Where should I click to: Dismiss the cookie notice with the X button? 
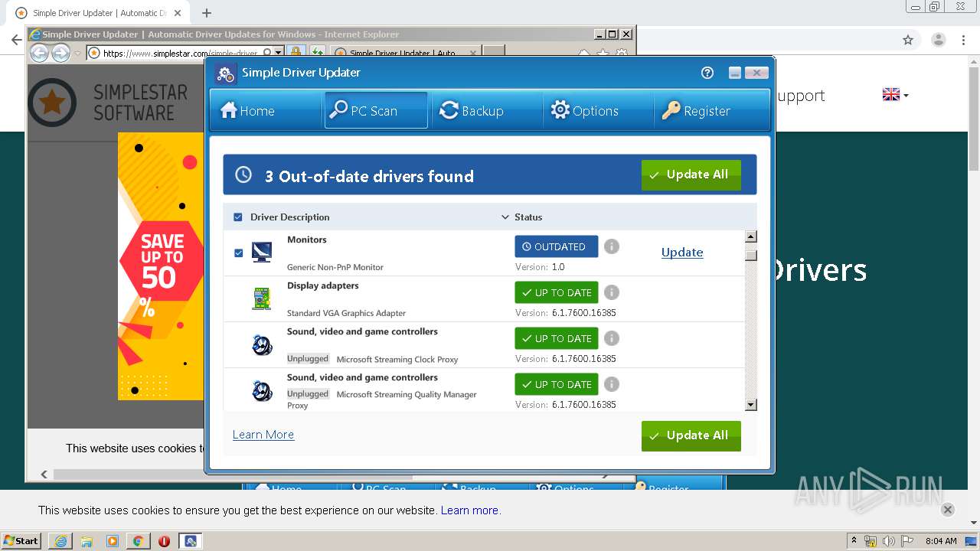pyautogui.click(x=947, y=510)
